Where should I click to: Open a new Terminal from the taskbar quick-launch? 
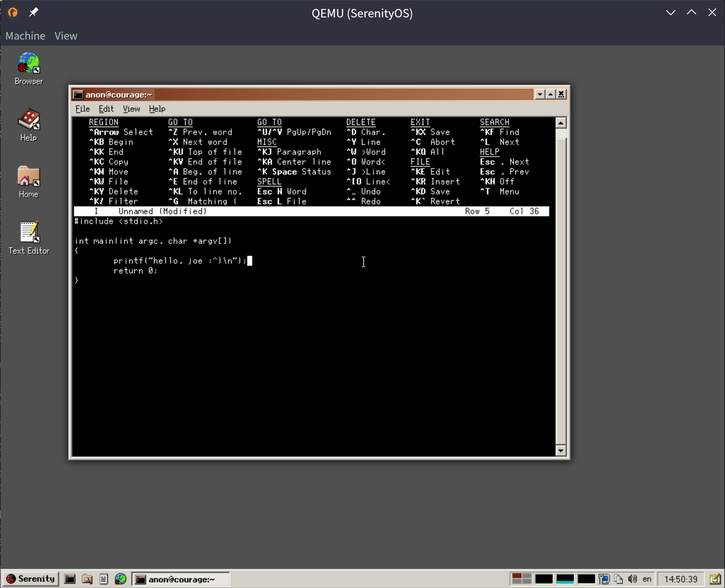69,579
